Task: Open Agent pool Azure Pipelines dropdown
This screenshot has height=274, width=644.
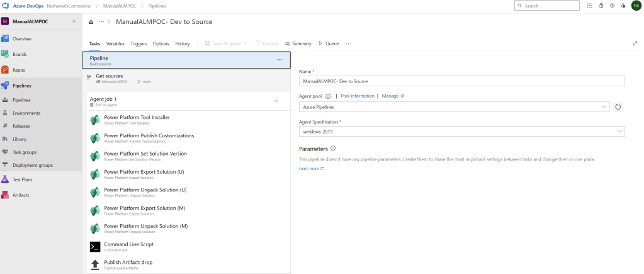Action: 455,107
